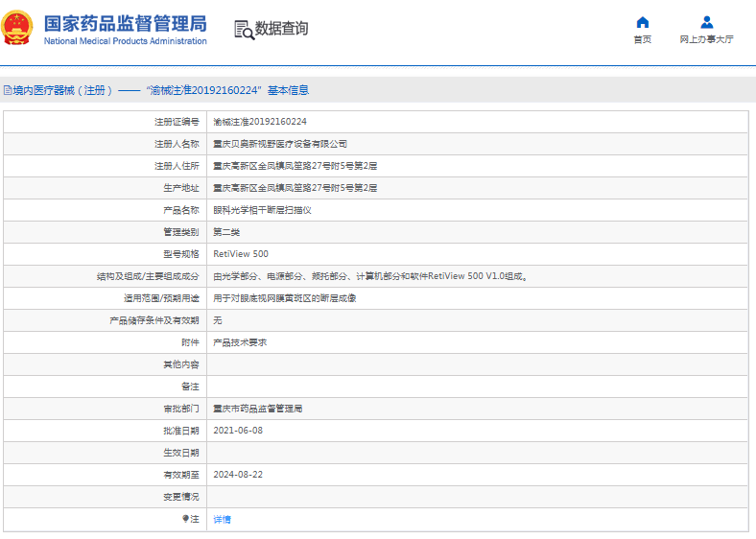Click the attachment value 产品技术要求
The width and height of the screenshot is (756, 539).
(239, 342)
